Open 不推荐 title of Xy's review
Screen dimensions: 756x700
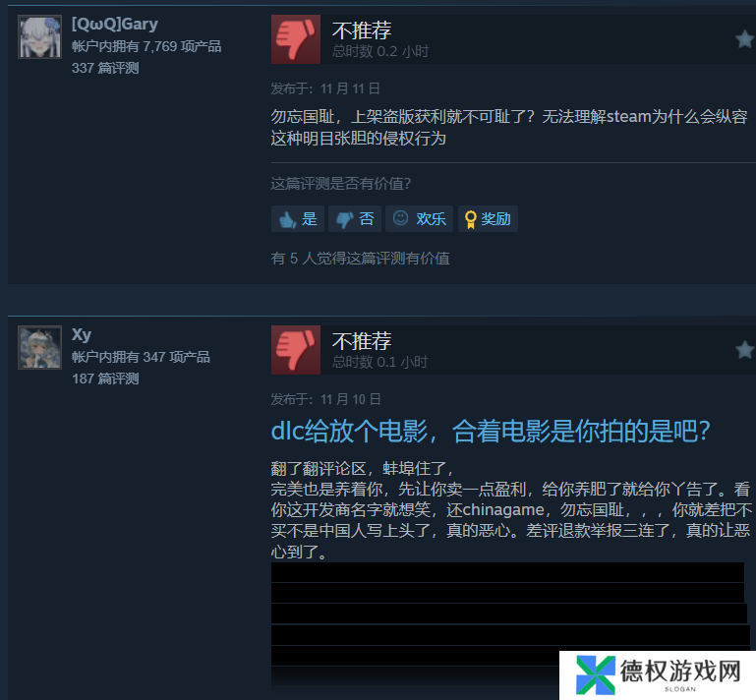pos(362,341)
